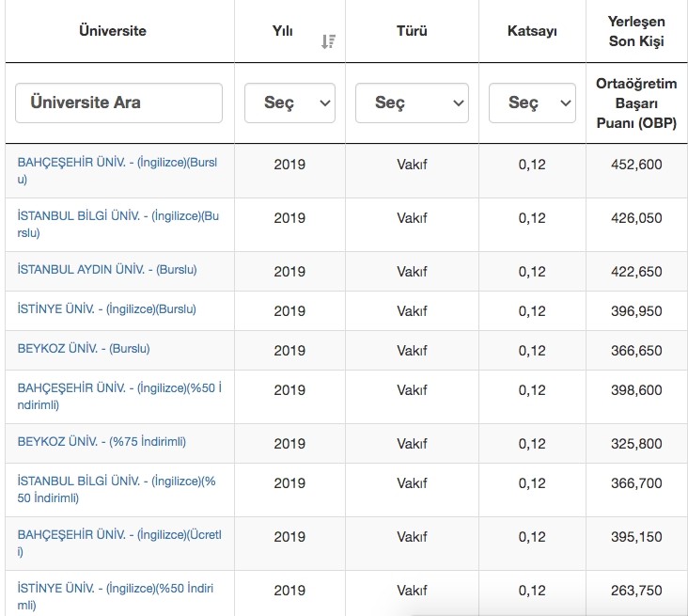Screen dimensions: 688x616
Task: Open Bahçeşehir Üniv. (İngilizce)(%50 İndirimli) link
Action: pyautogui.click(x=118, y=397)
